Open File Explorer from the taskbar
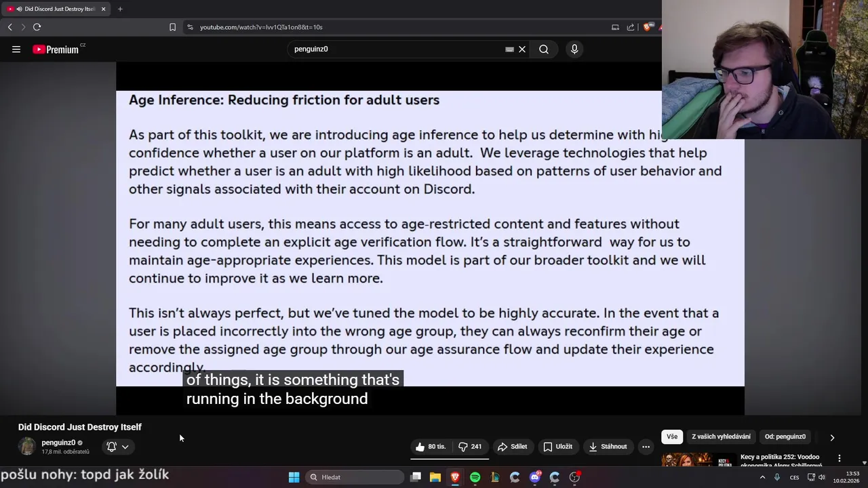This screenshot has width=868, height=488. point(435,477)
